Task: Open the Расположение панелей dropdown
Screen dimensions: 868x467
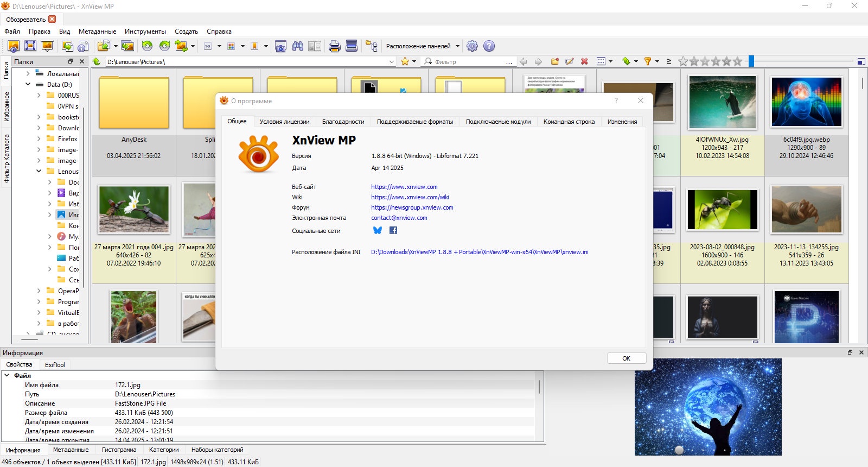Action: pyautogui.click(x=423, y=46)
